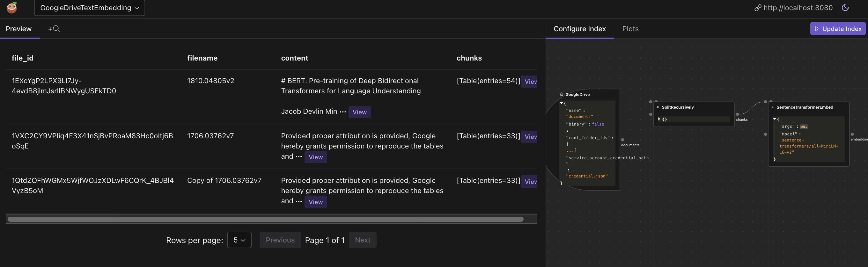This screenshot has height=267, width=868.
Task: Click the content column header
Action: click(295, 58)
